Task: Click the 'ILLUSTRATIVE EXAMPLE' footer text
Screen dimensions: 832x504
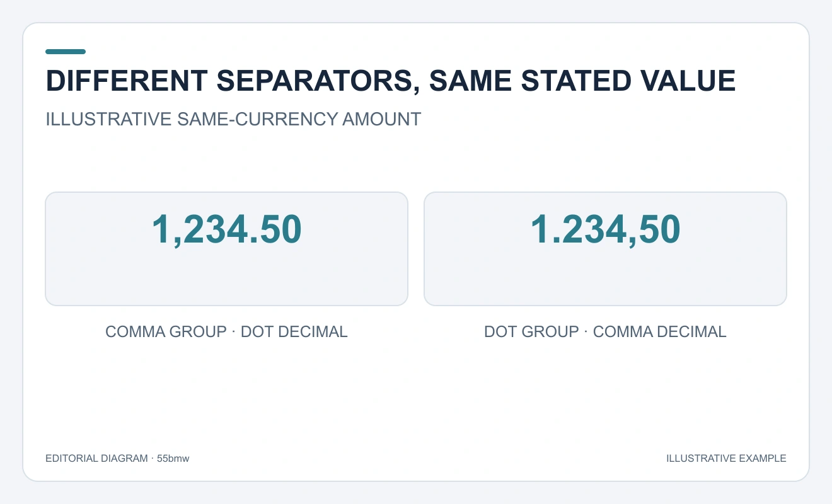Action: pyautogui.click(x=726, y=459)
